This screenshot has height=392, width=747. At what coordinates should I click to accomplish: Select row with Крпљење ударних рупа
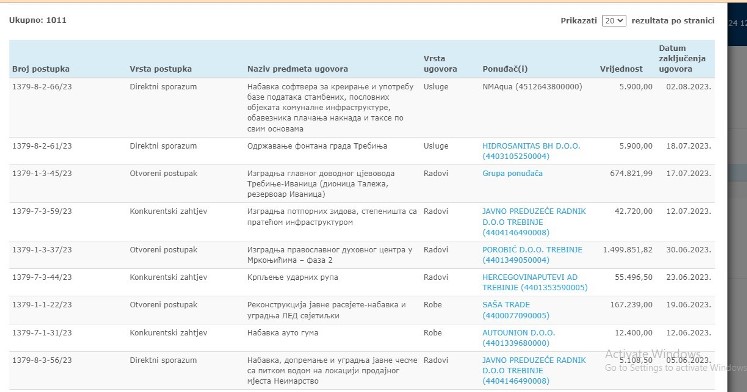coord(362,282)
